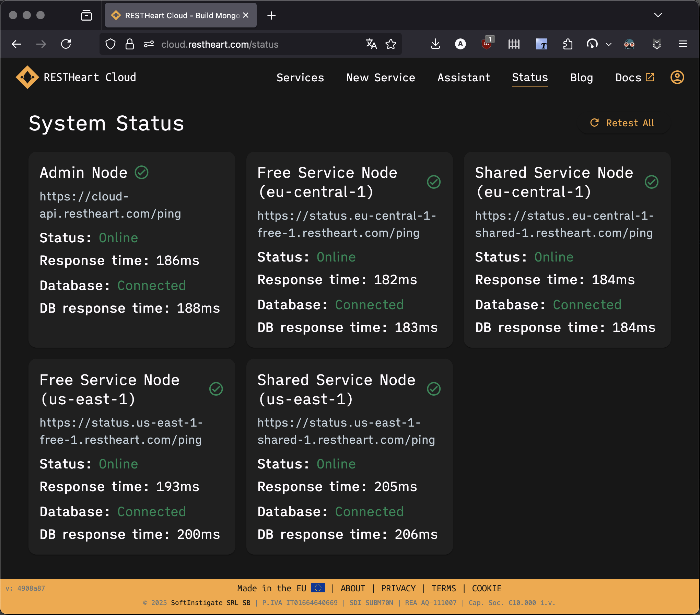Screen dimensions: 700x615
Task: Open the Assistant page from the navbar
Action: [464, 78]
